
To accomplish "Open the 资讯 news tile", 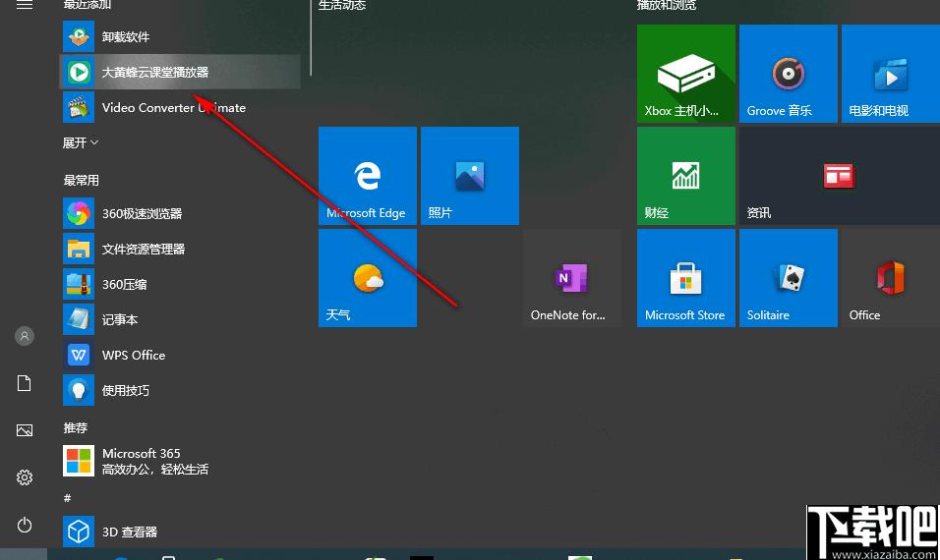I will pyautogui.click(x=840, y=176).
